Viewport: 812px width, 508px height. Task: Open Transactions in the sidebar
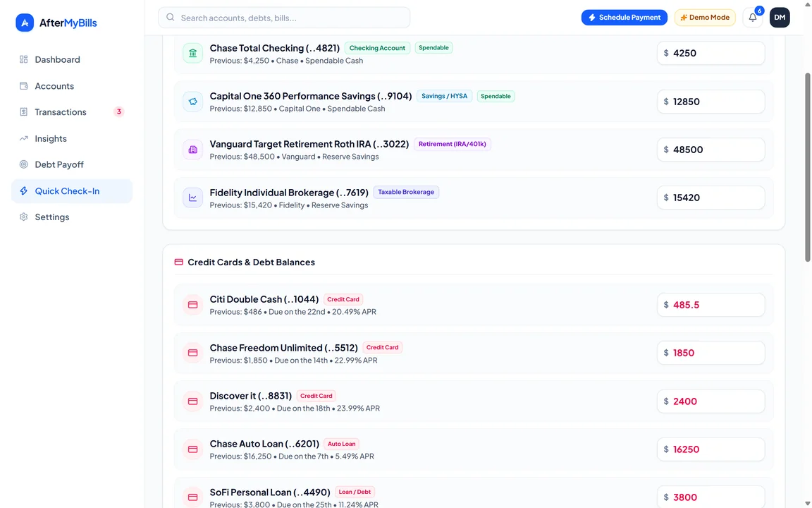(x=72, y=112)
